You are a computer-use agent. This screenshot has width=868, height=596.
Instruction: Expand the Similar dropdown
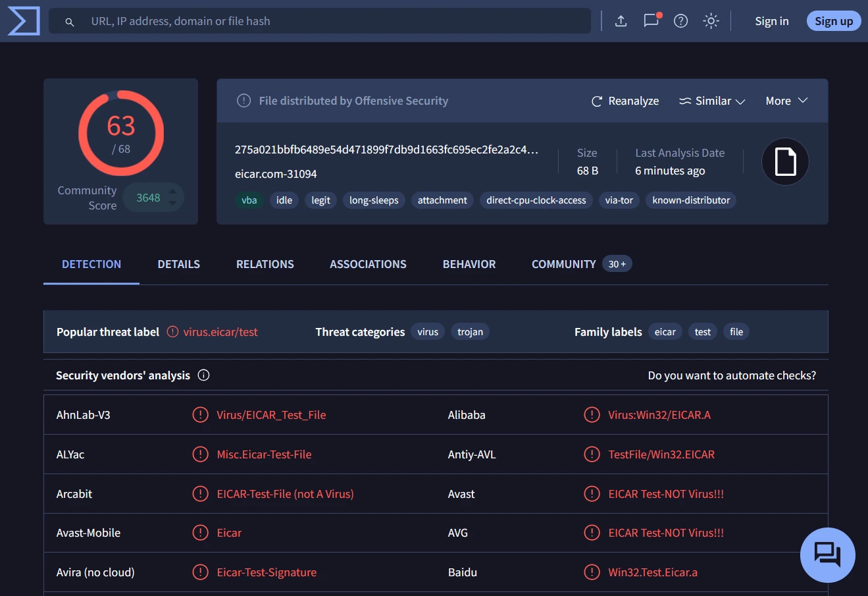(712, 101)
